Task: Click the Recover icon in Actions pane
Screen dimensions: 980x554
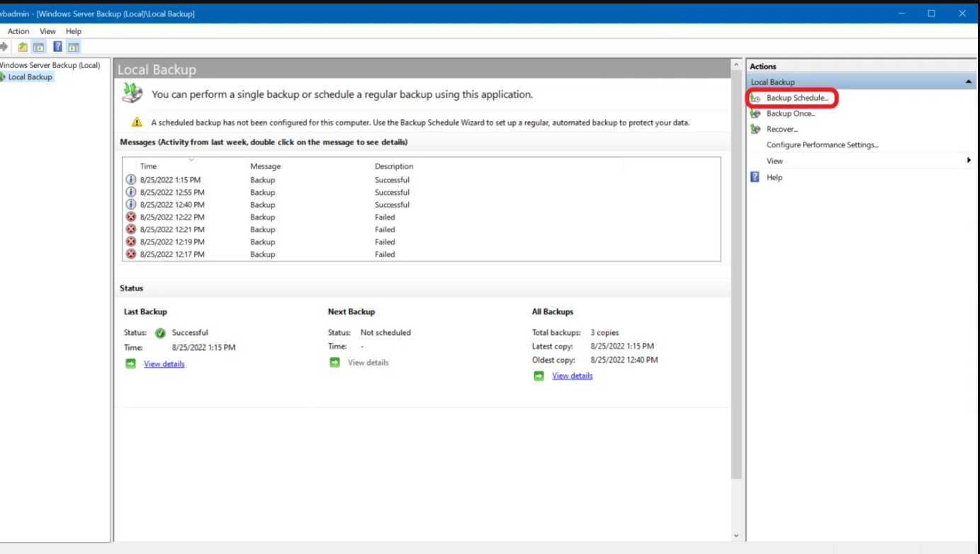Action: click(x=755, y=129)
